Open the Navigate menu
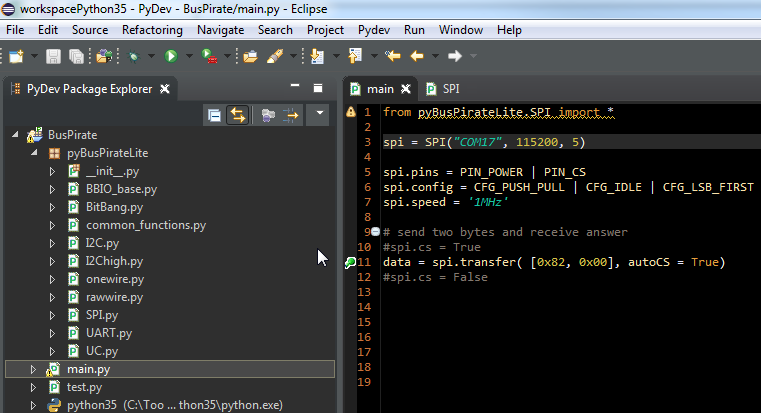 220,30
